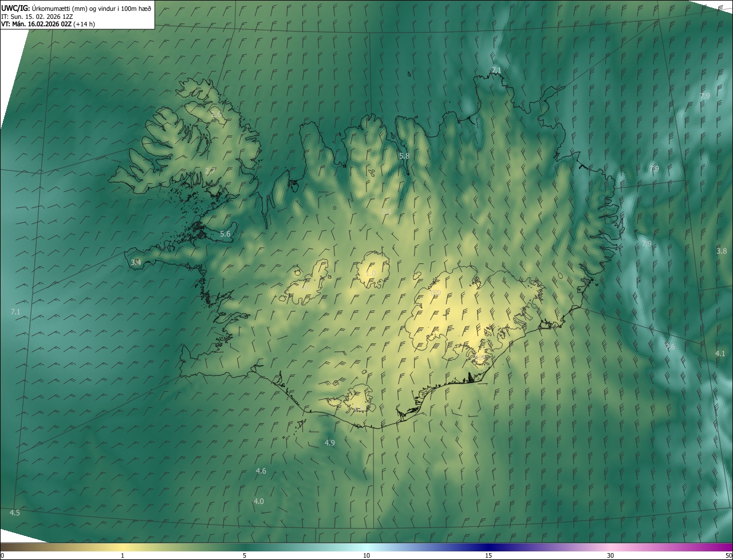Click the 30 tick on the color scale
Image resolution: width=733 pixels, height=560 pixels.
[x=610, y=555]
